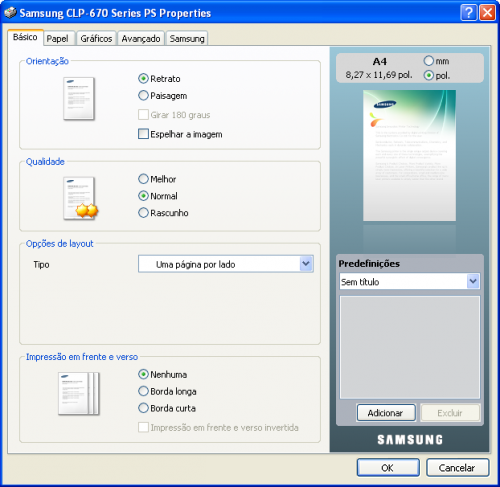Switch to the Gráficos tab
500x487 pixels.
tap(96, 39)
